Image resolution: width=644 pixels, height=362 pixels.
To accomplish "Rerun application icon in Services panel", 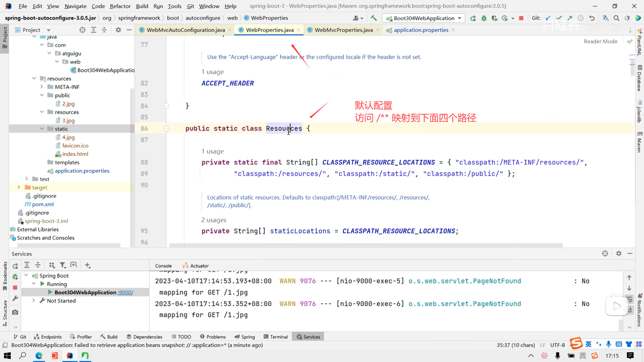I will click(x=15, y=266).
